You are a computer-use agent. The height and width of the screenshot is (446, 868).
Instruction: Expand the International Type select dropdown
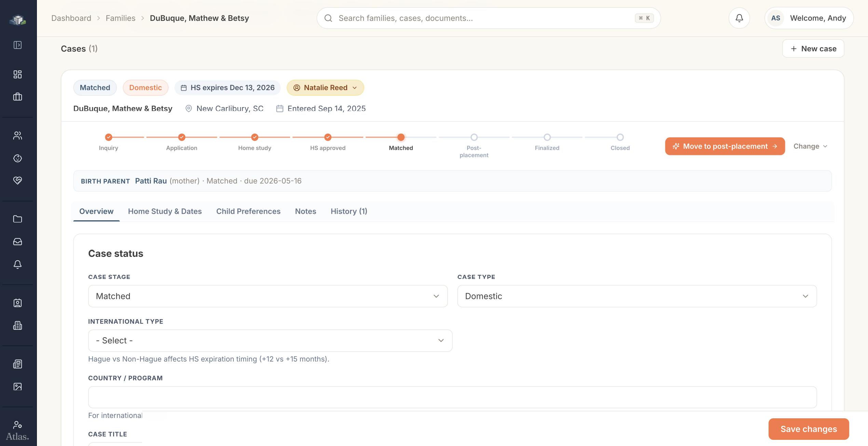(x=270, y=341)
